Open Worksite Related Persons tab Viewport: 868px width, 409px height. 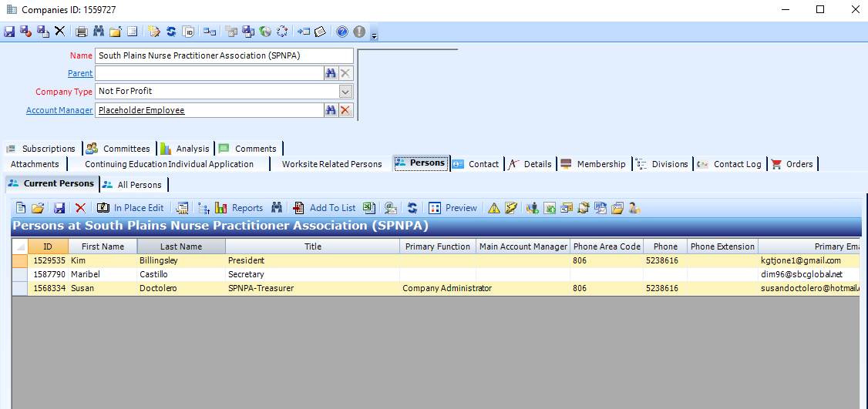(x=331, y=164)
